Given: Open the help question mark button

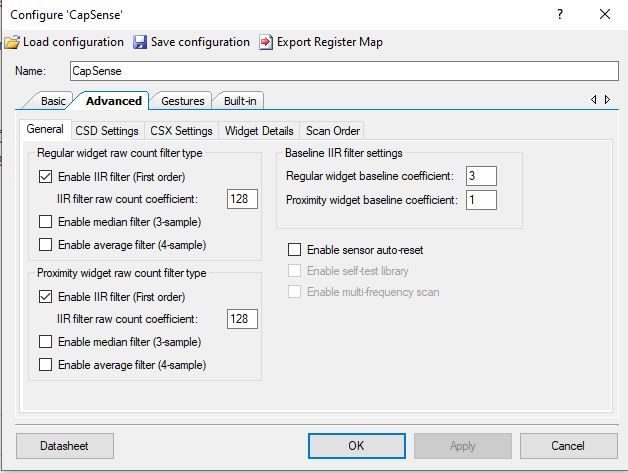Looking at the screenshot, I should pos(560,14).
